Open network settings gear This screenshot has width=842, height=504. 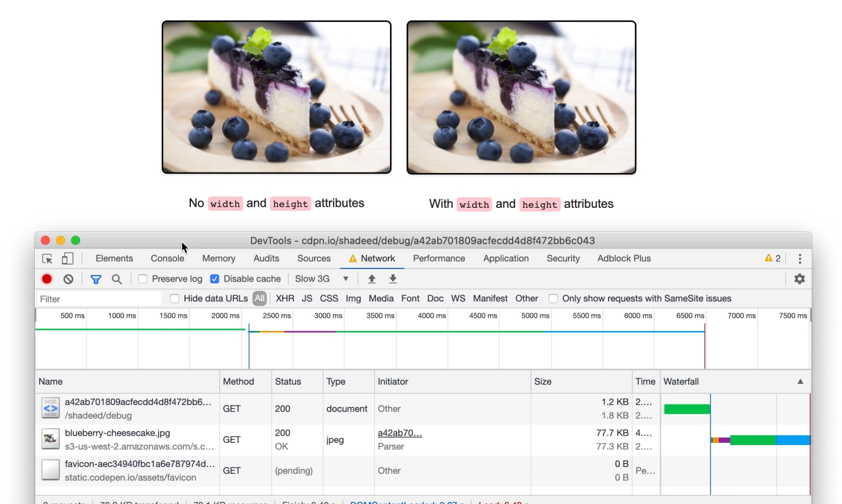coord(800,279)
